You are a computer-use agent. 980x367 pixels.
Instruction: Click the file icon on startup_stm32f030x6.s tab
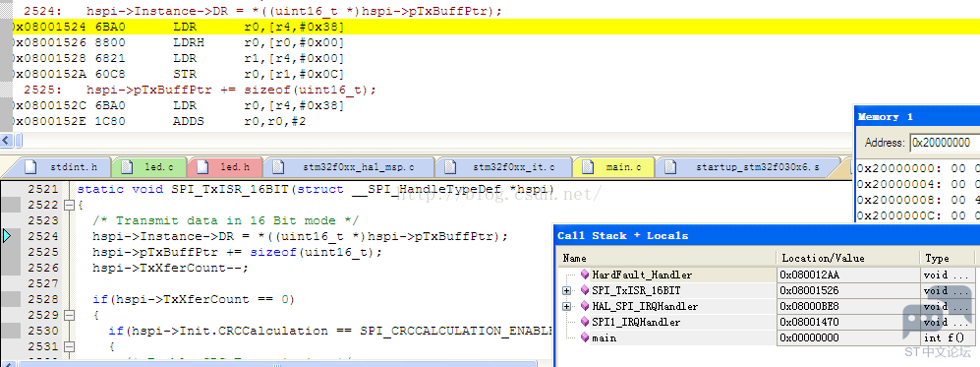coord(670,167)
